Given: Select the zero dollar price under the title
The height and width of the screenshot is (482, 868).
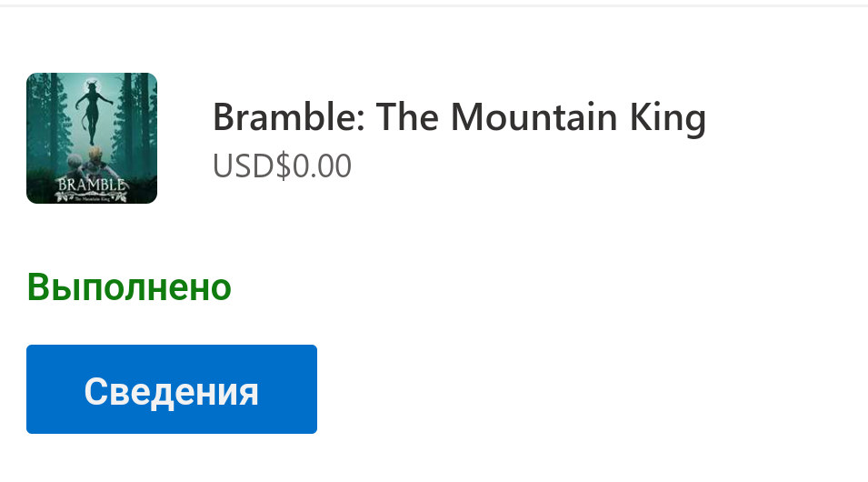Looking at the screenshot, I should (282, 166).
